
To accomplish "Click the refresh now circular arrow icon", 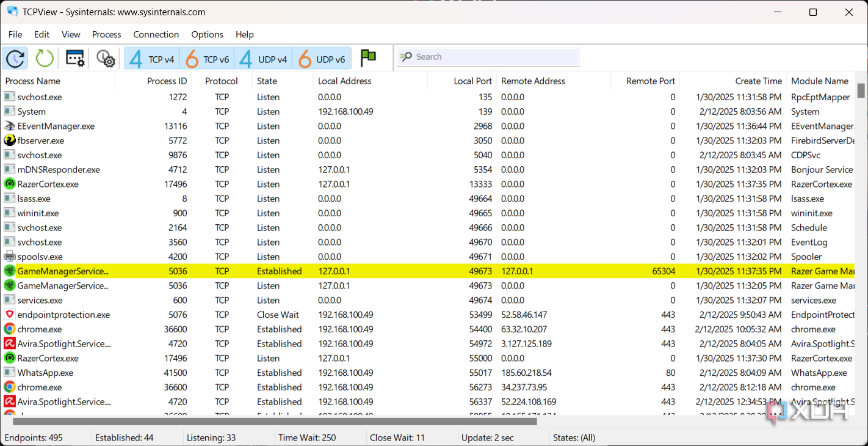I will pyautogui.click(x=45, y=58).
